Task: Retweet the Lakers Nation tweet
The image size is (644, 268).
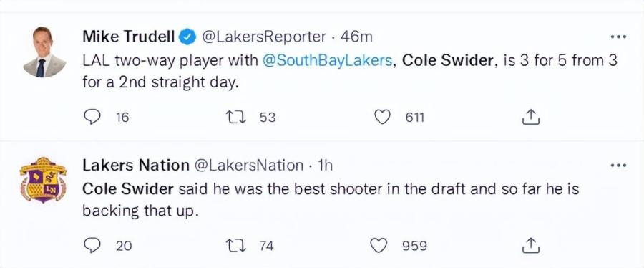Action: 237,245
